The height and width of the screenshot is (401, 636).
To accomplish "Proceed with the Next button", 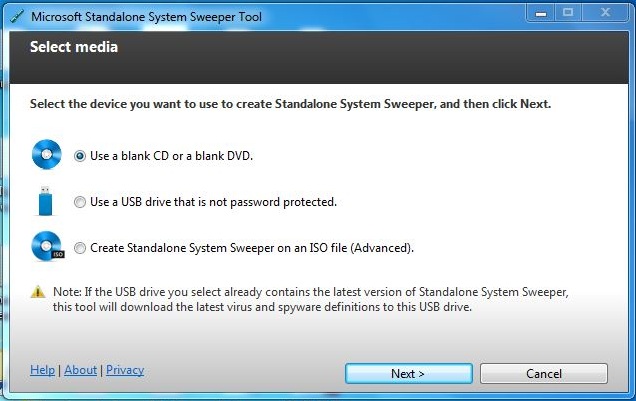I will click(x=409, y=373).
